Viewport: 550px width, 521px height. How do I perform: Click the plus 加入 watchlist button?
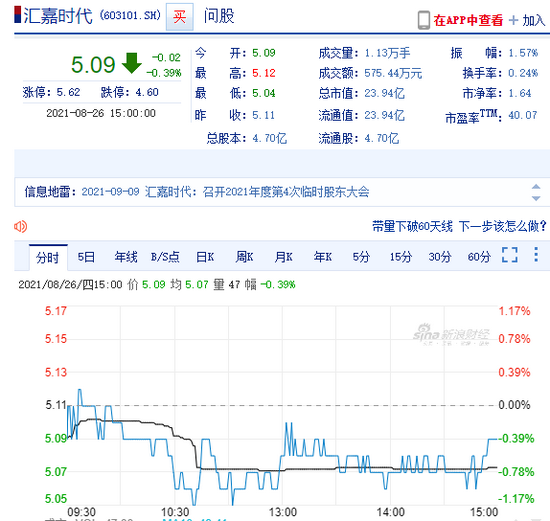coord(527,20)
